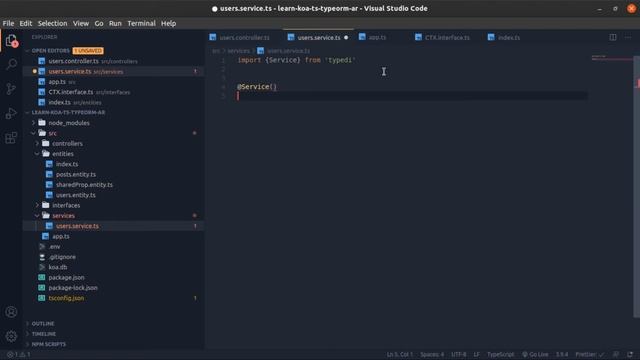Click the users.service.ts file icon in the breadcrumb

pos(260,51)
